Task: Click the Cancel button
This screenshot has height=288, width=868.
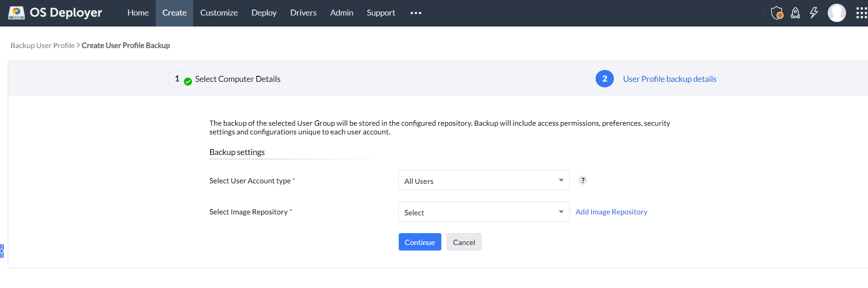Action: pyautogui.click(x=464, y=242)
